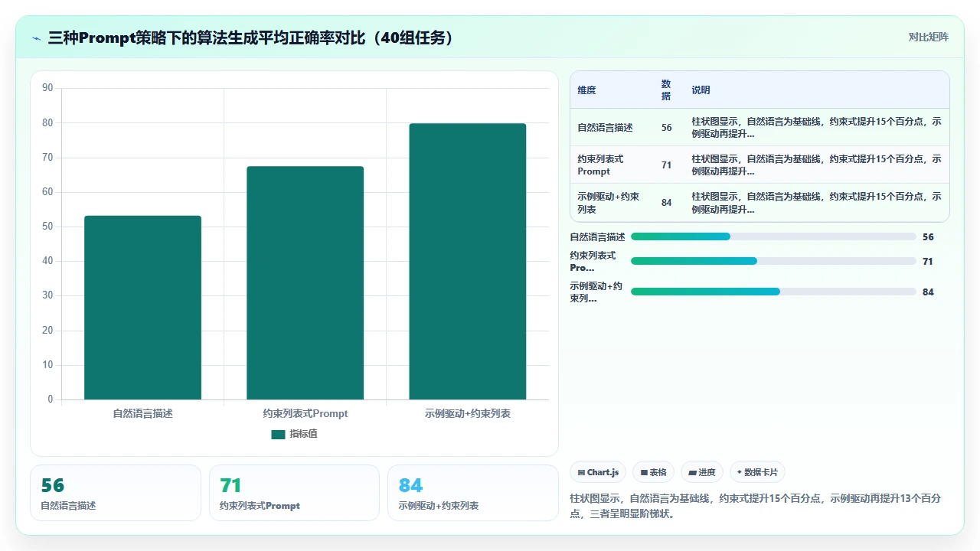Click the green 指标值 legend color box
The width and height of the screenshot is (980, 551).
(x=278, y=434)
